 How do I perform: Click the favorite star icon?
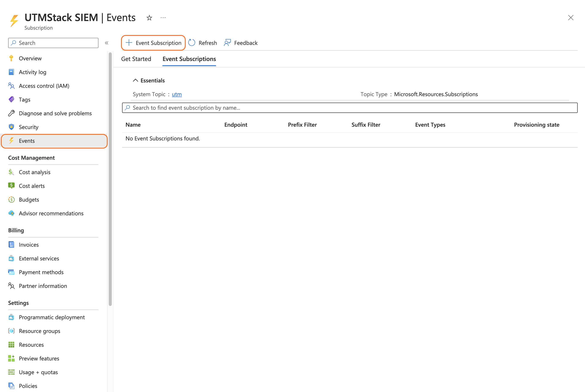point(149,18)
